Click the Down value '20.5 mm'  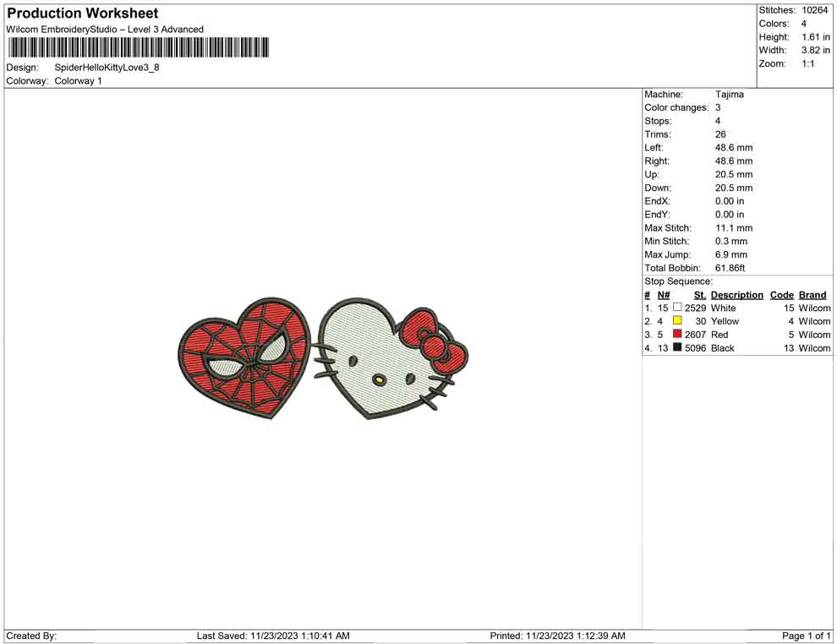click(x=734, y=188)
